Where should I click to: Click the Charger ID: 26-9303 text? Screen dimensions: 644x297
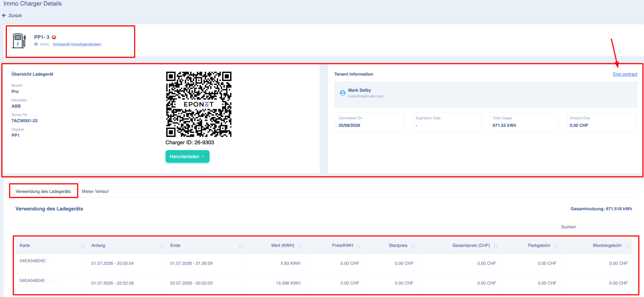point(190,143)
